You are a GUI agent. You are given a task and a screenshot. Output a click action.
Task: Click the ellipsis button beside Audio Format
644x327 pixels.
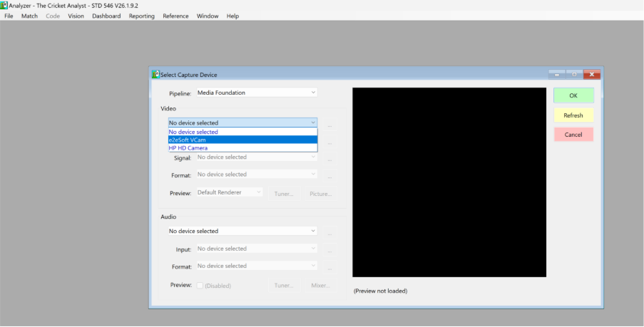[329, 268]
